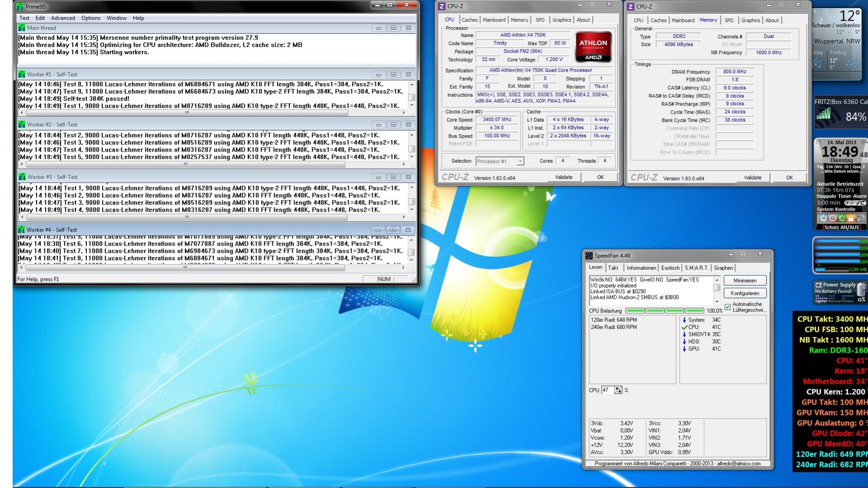Click the System temperature down-arrow icon
868x488 pixels.
tap(684, 320)
